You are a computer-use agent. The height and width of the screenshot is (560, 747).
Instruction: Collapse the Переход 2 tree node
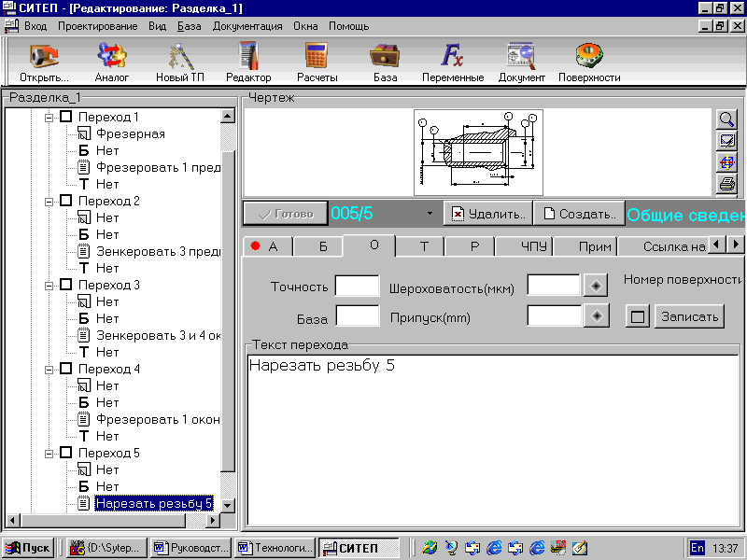[49, 202]
